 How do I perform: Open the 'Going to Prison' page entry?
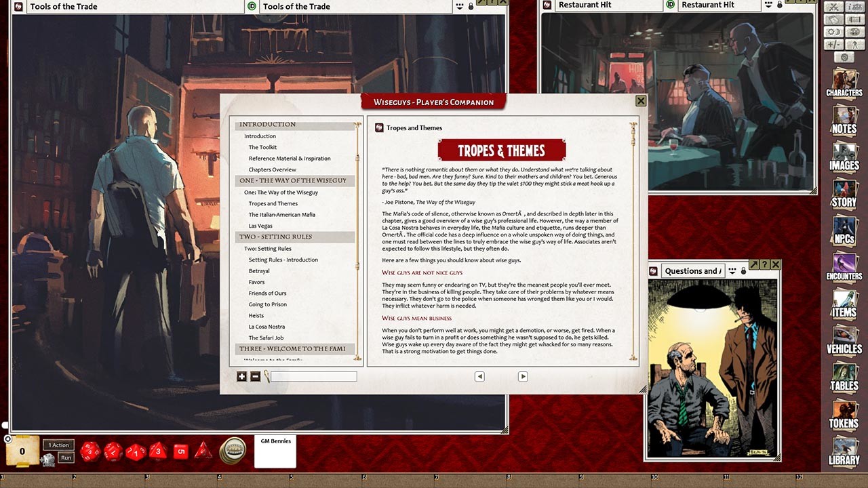pos(267,305)
